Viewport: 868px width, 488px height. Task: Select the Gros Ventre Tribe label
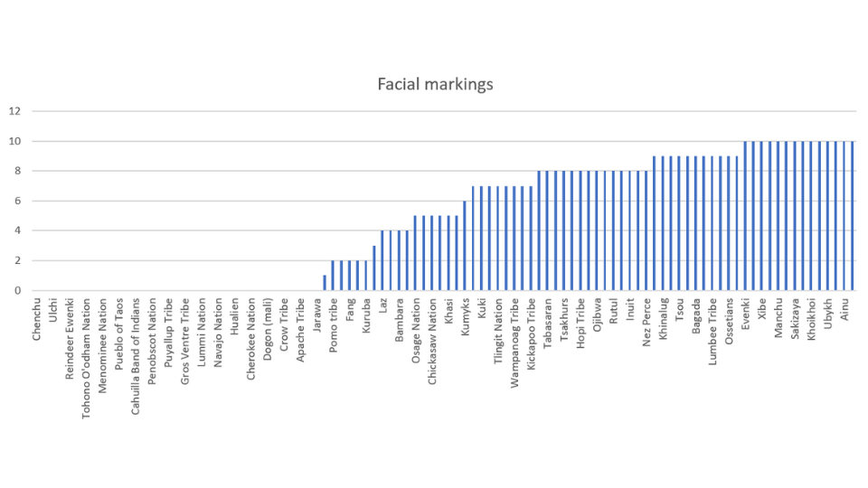[184, 342]
